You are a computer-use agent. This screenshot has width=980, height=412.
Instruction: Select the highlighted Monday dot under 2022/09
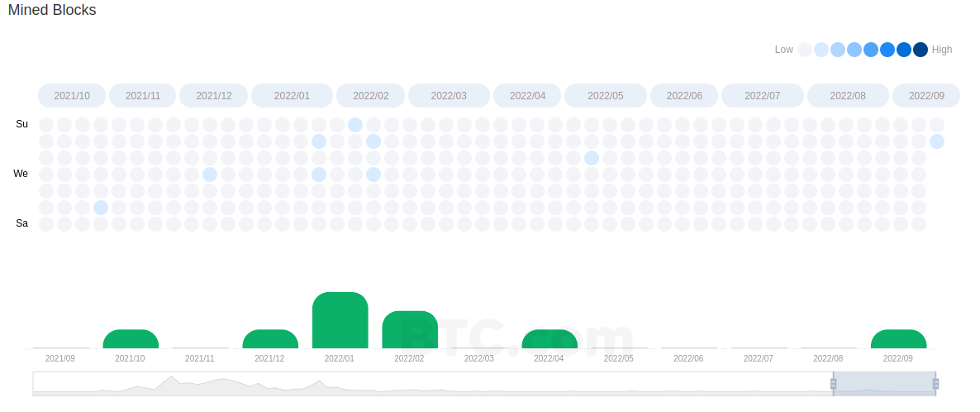(936, 141)
